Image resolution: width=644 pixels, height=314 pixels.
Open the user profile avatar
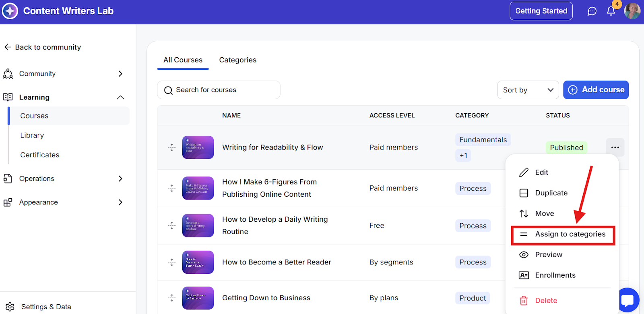(x=632, y=11)
